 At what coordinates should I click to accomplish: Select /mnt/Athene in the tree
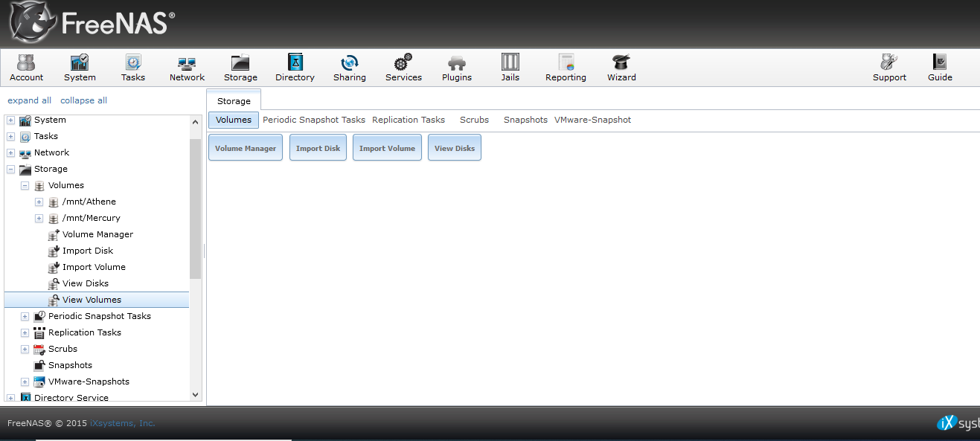click(x=89, y=202)
